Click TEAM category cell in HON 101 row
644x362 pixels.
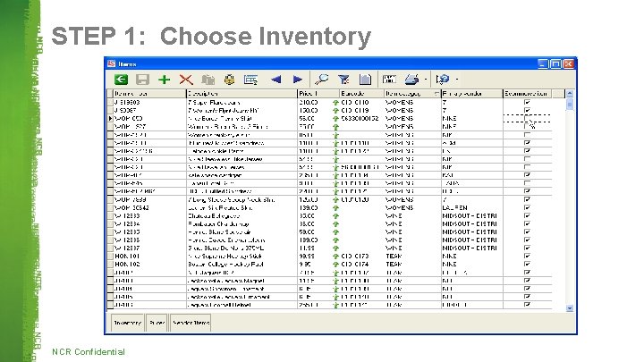[x=412, y=257]
